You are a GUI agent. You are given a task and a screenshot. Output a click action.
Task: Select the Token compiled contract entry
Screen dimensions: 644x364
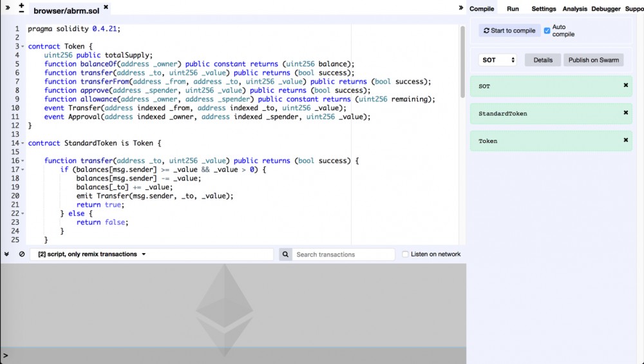551,141
